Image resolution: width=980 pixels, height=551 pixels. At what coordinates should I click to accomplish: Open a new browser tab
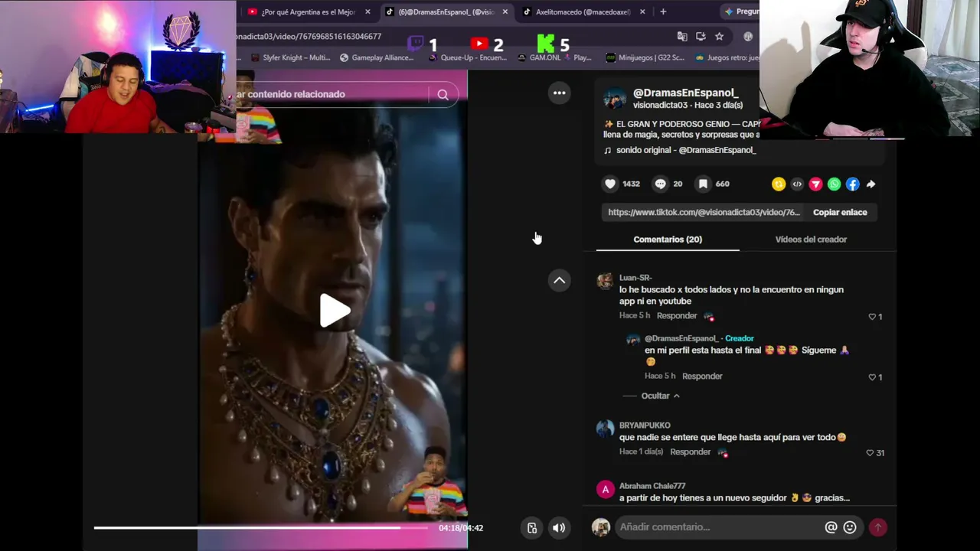click(663, 11)
